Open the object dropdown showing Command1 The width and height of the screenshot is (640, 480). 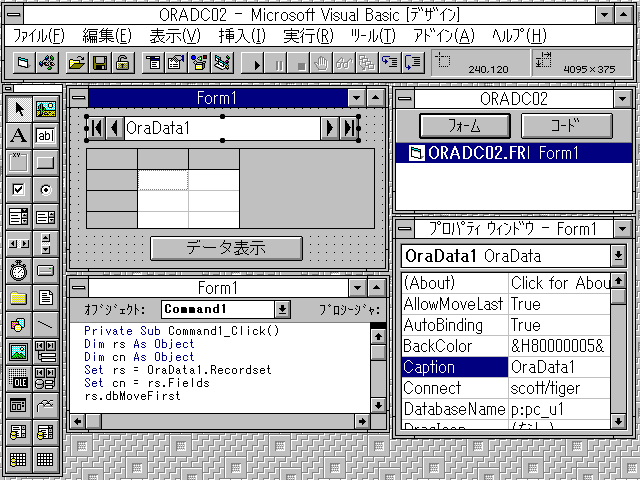click(x=282, y=310)
